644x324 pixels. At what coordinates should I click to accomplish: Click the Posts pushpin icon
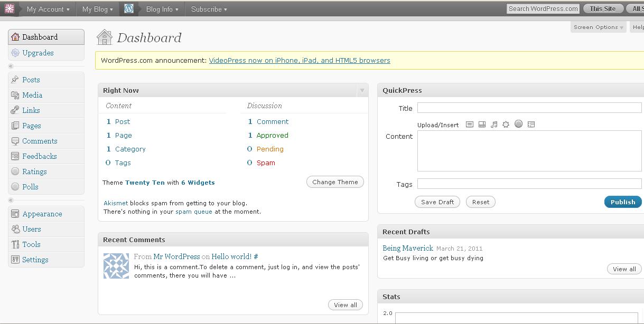15,80
